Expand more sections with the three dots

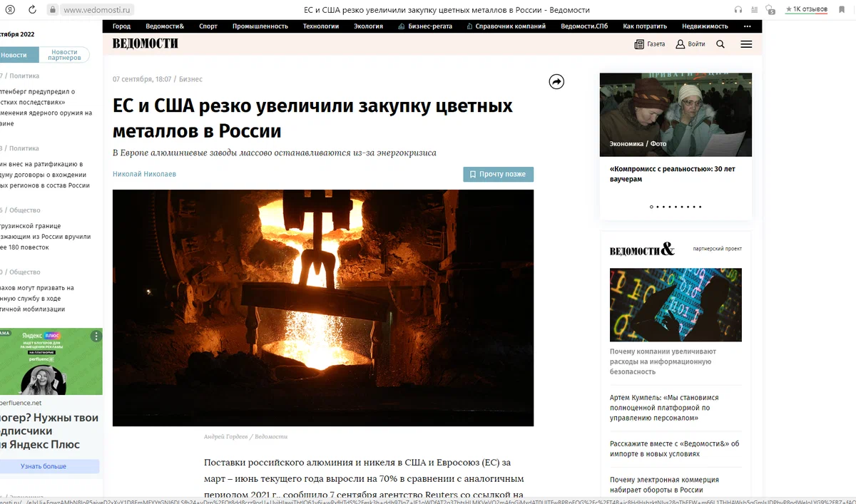(x=748, y=26)
